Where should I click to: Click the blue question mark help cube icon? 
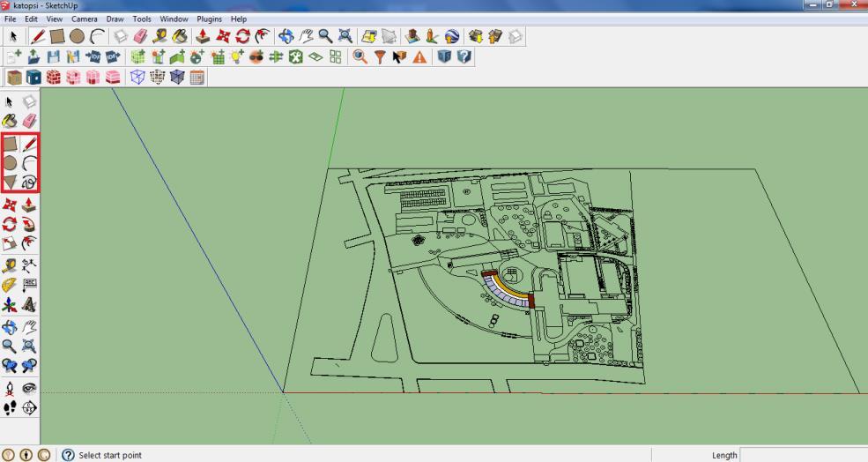click(x=464, y=56)
